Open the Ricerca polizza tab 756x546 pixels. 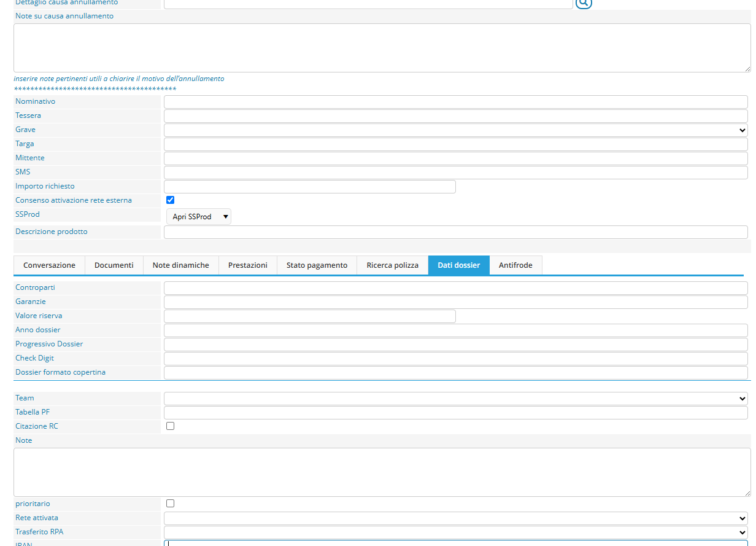point(392,265)
